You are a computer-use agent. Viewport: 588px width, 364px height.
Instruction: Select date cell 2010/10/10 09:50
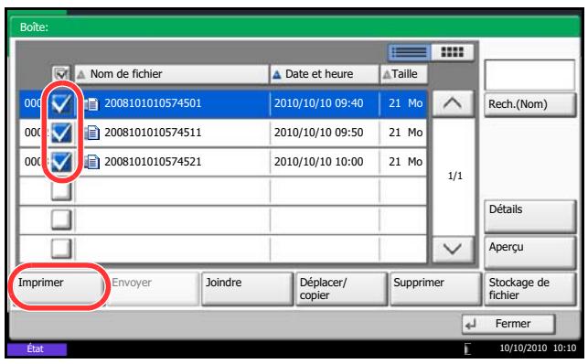tap(318, 133)
